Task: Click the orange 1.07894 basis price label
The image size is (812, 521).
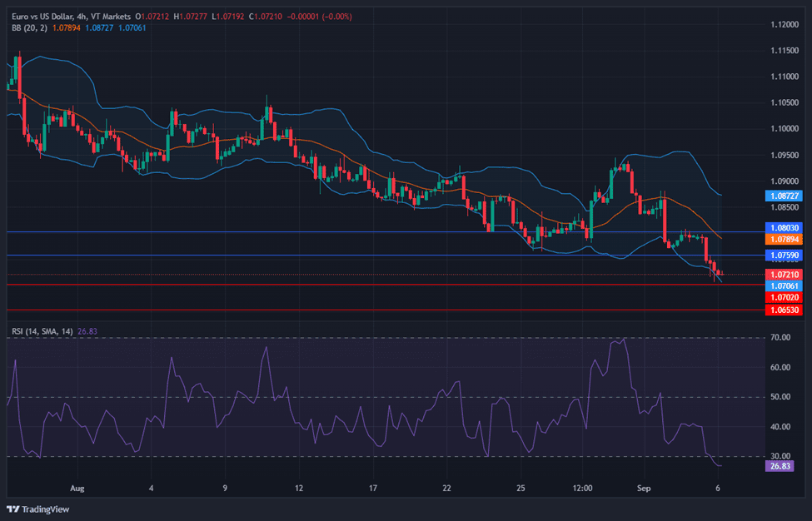Action: 783,239
